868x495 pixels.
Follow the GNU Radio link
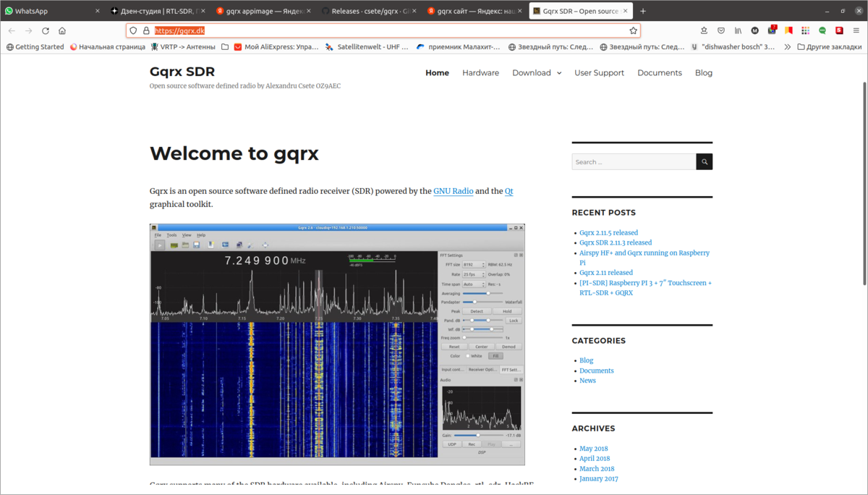tap(454, 191)
